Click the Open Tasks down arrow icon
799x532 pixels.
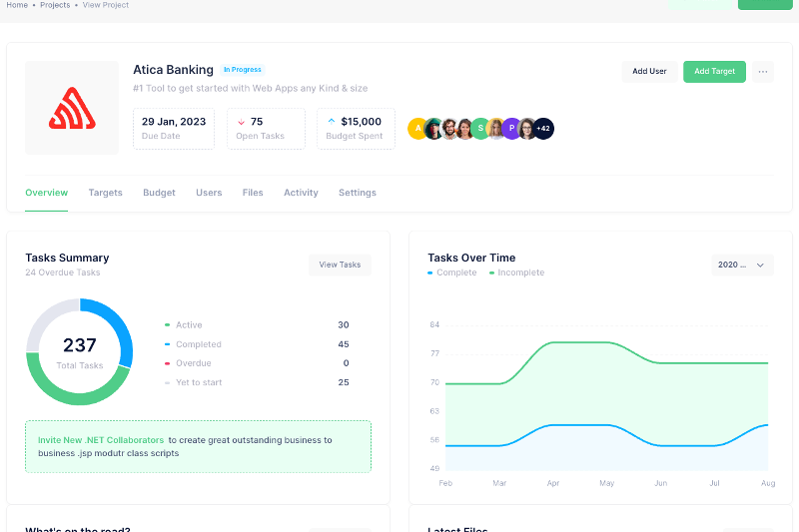pos(241,122)
